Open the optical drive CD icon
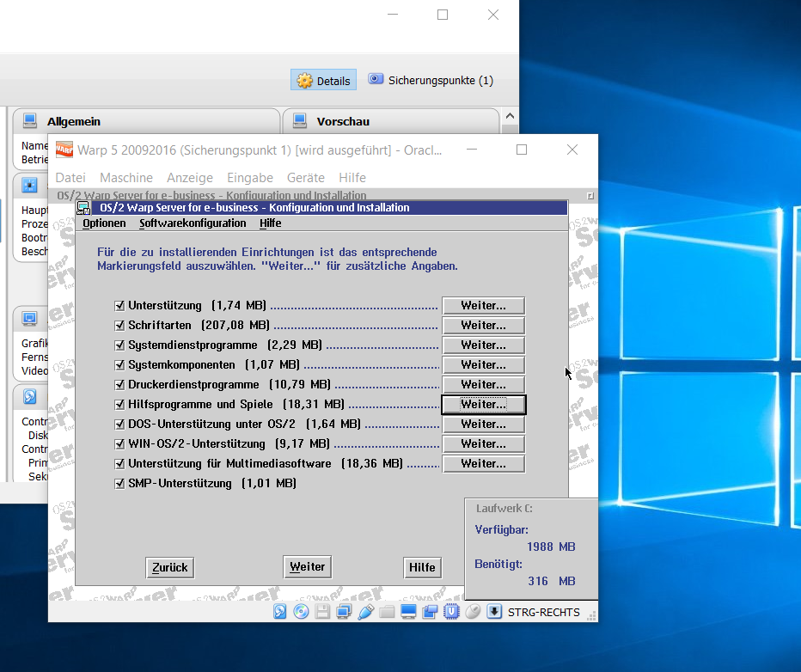The width and height of the screenshot is (801, 672). click(301, 611)
